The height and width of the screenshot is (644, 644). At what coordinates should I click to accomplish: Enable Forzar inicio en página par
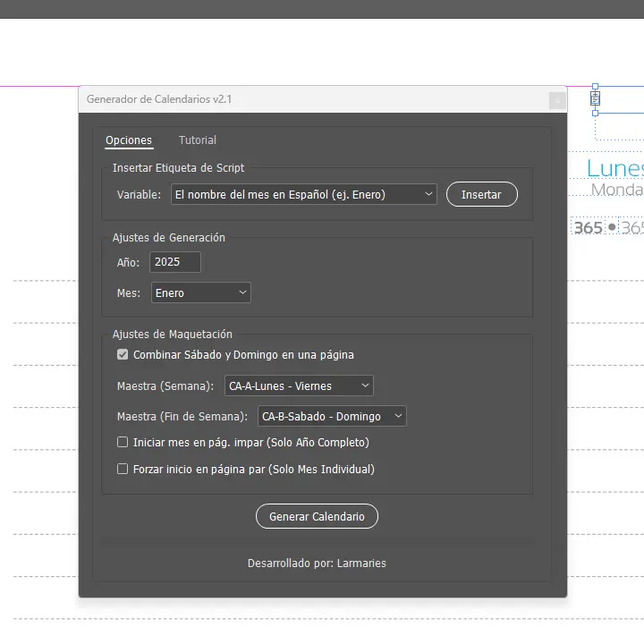coord(123,469)
